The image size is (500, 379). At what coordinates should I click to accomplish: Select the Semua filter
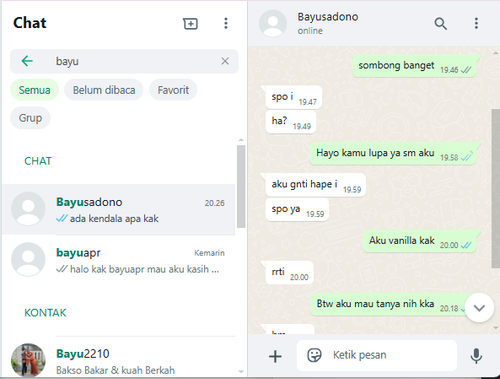35,90
